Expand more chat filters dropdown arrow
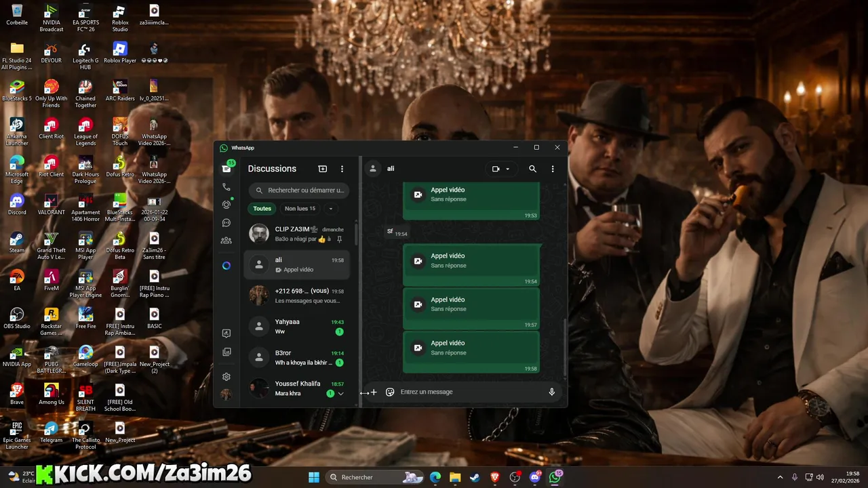 pyautogui.click(x=331, y=209)
